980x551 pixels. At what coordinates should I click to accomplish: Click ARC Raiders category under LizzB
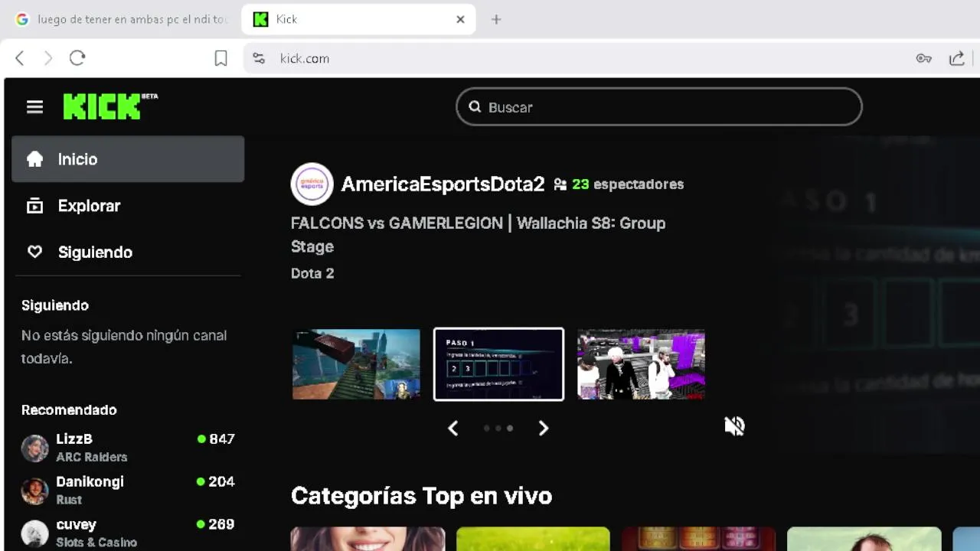tap(91, 457)
